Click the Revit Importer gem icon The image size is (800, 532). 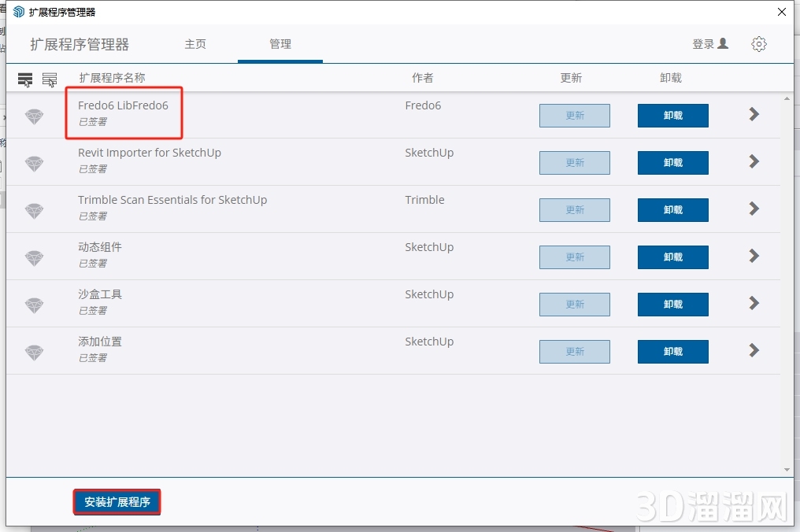(34, 164)
